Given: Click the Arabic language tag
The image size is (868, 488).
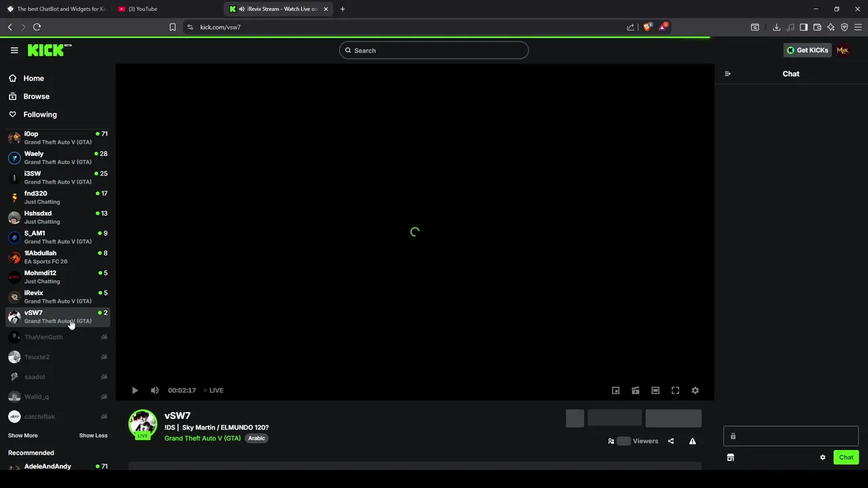Looking at the screenshot, I should pyautogui.click(x=256, y=438).
